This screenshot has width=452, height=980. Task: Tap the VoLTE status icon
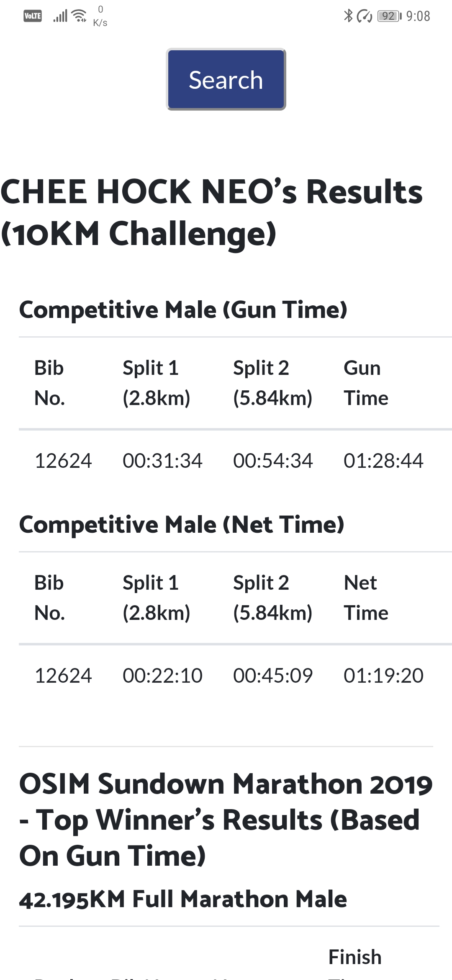pos(33,16)
